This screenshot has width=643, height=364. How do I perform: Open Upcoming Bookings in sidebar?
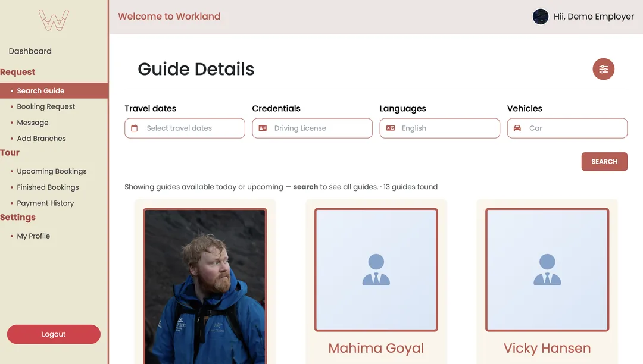tap(52, 171)
